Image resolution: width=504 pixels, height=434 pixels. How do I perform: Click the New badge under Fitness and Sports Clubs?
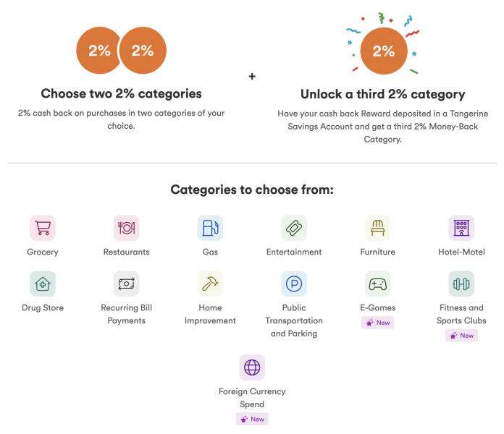[x=461, y=336]
